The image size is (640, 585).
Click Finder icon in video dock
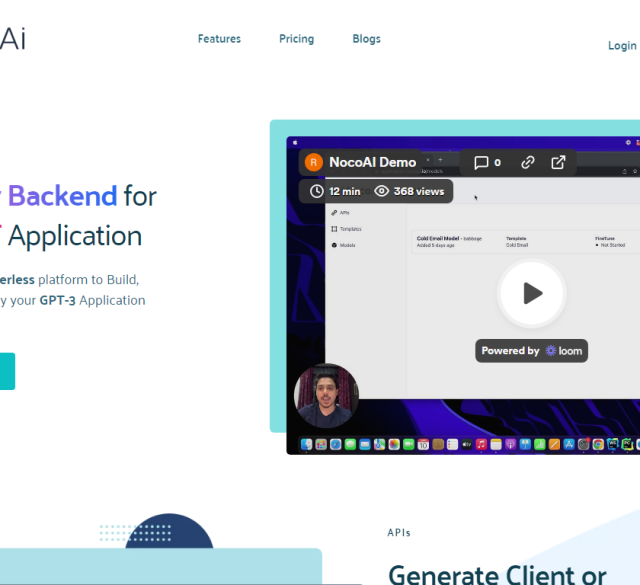(307, 445)
